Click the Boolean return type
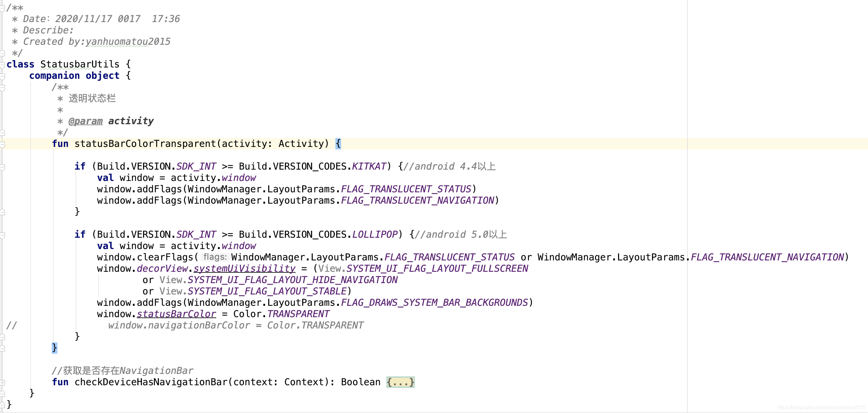The image size is (868, 413). [x=361, y=382]
